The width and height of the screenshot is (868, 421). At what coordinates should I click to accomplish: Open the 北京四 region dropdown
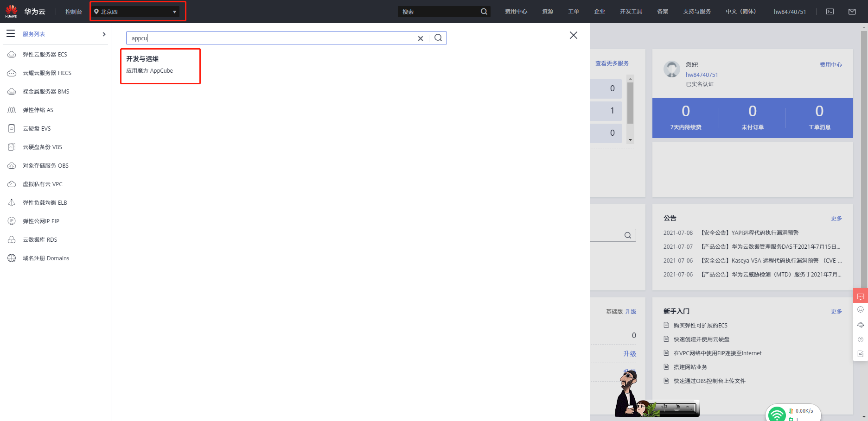(135, 12)
